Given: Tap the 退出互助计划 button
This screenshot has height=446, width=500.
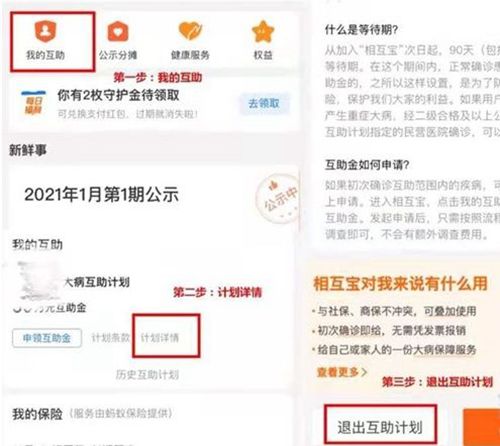Looking at the screenshot, I should [380, 427].
